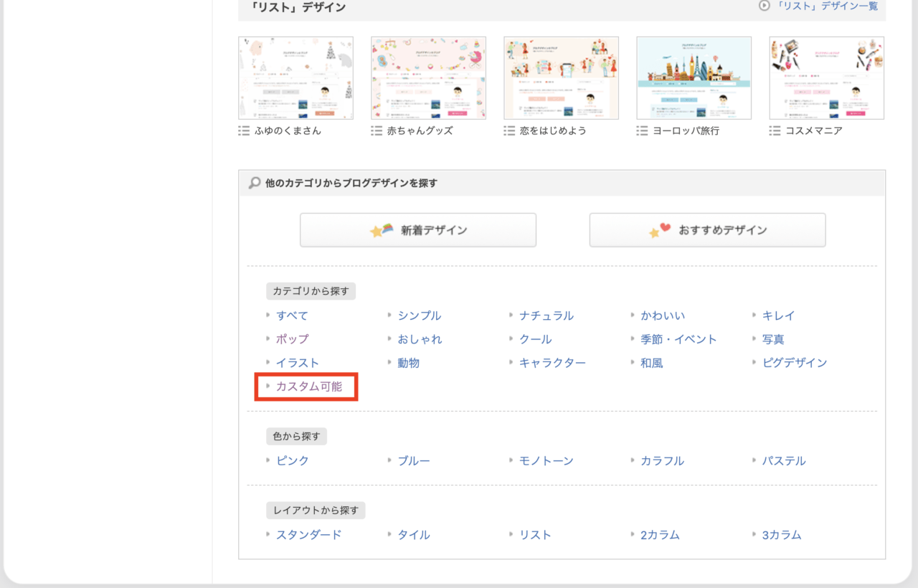Open the ふゆのくまさん design thumbnail

(295, 78)
